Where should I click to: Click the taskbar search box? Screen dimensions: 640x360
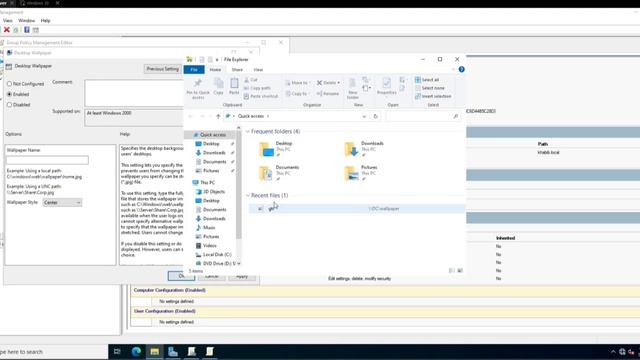(53, 351)
